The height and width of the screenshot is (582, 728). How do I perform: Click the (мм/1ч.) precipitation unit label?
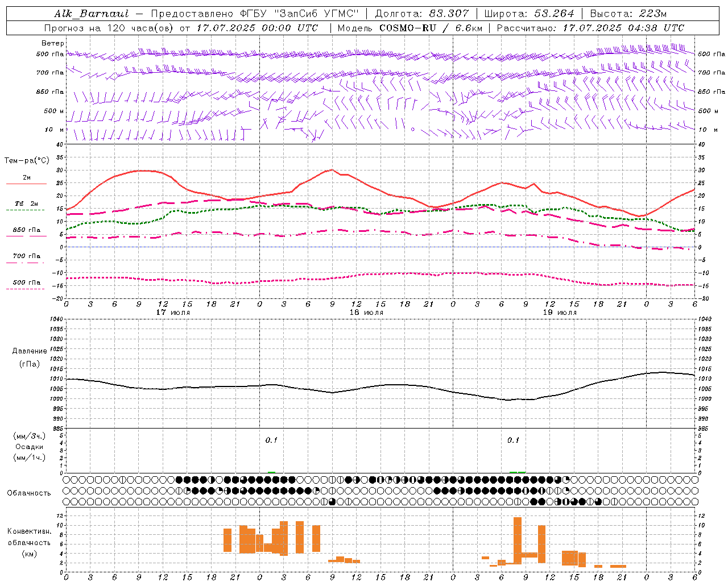pos(30,458)
